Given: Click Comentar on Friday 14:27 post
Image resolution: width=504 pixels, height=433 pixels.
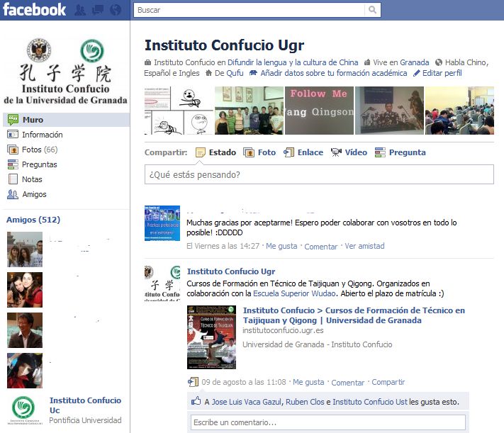Looking at the screenshot, I should pos(321,247).
